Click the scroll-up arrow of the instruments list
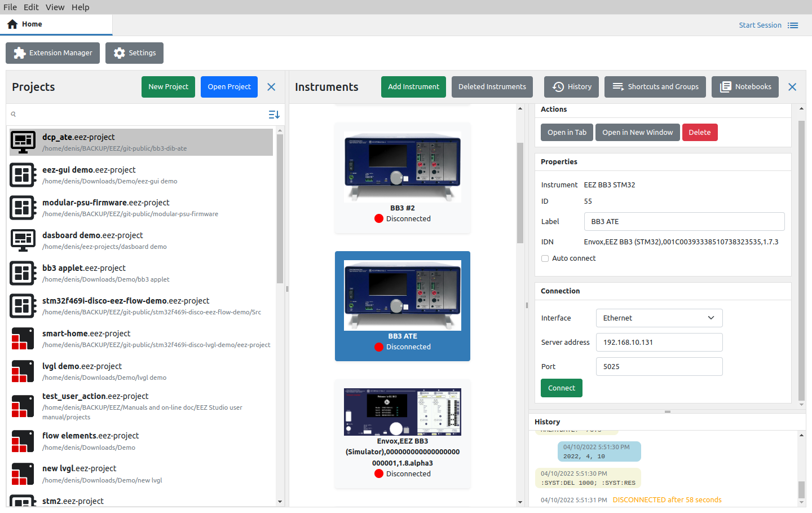This screenshot has width=812, height=513. tap(520, 108)
